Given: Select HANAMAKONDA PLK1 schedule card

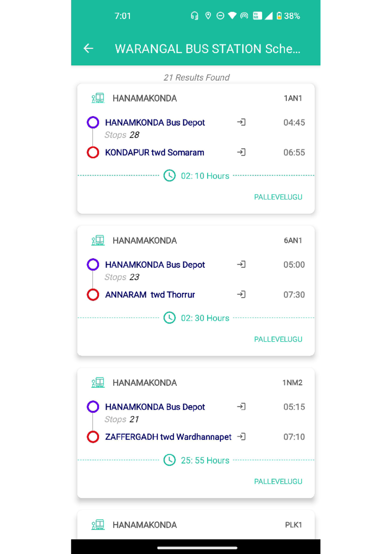Looking at the screenshot, I should pos(196,525).
